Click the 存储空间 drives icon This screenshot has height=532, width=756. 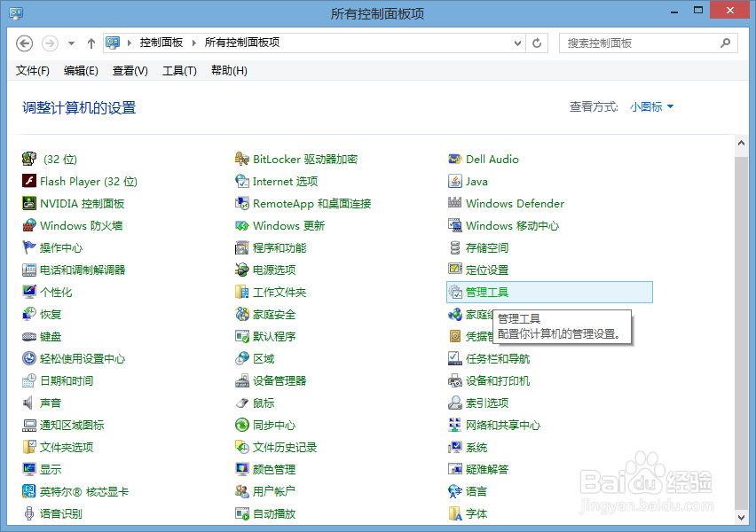coord(454,247)
